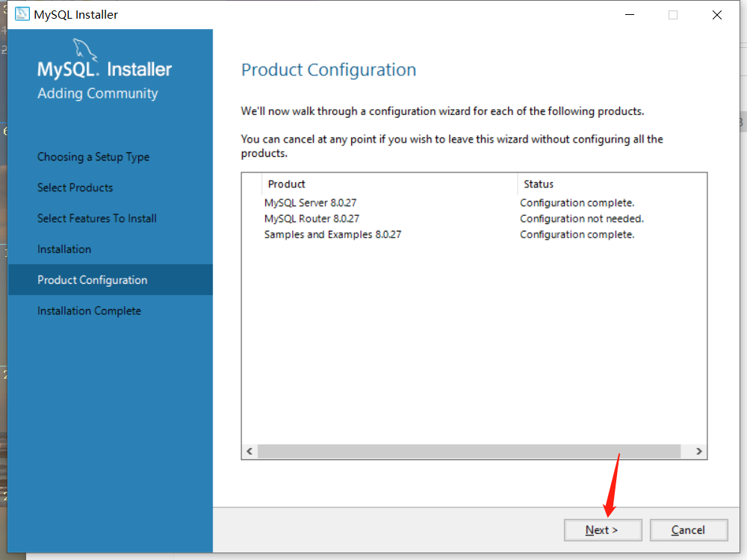Image resolution: width=747 pixels, height=560 pixels.
Task: Cancel the configuration wizard
Action: [x=689, y=530]
